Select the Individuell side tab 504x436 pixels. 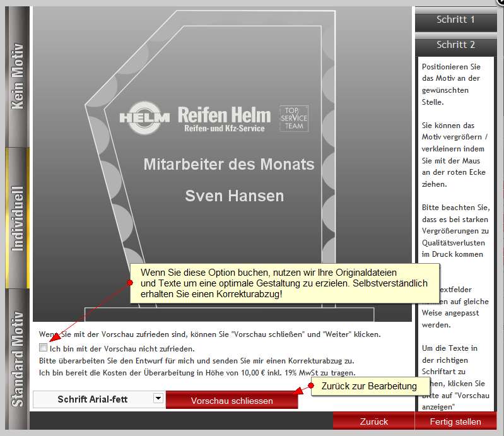pyautogui.click(x=18, y=218)
